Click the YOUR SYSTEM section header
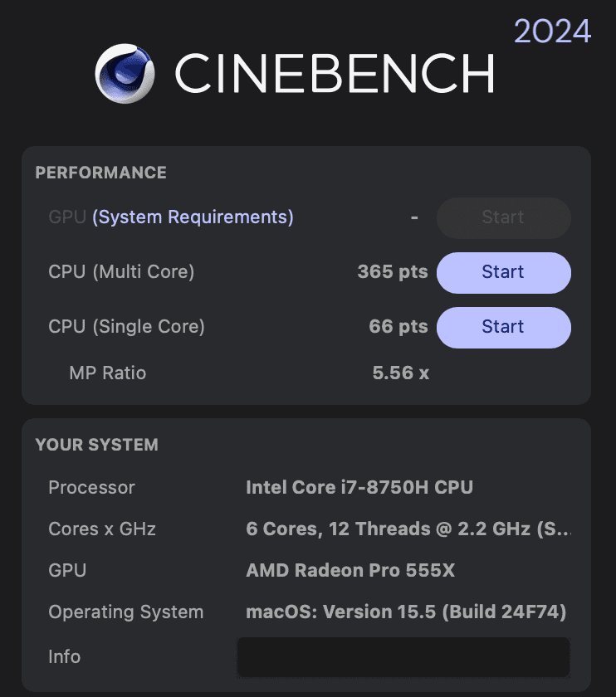The width and height of the screenshot is (616, 697). pos(96,445)
